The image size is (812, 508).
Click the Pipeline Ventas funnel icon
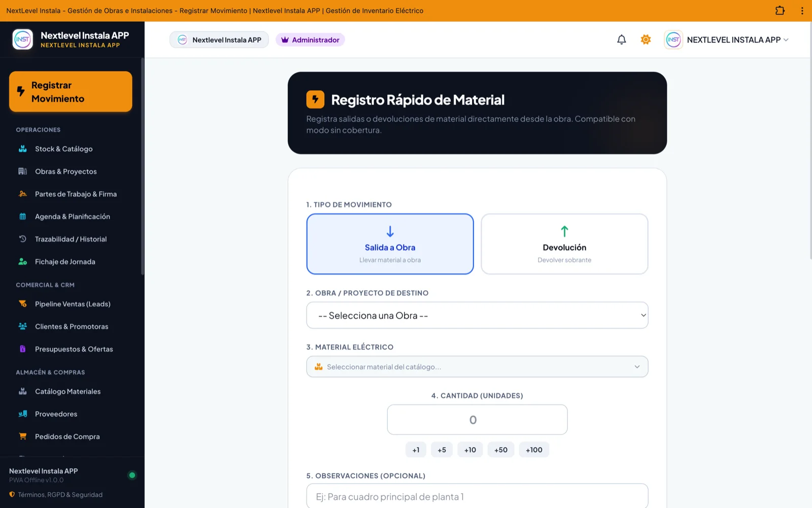(x=23, y=304)
